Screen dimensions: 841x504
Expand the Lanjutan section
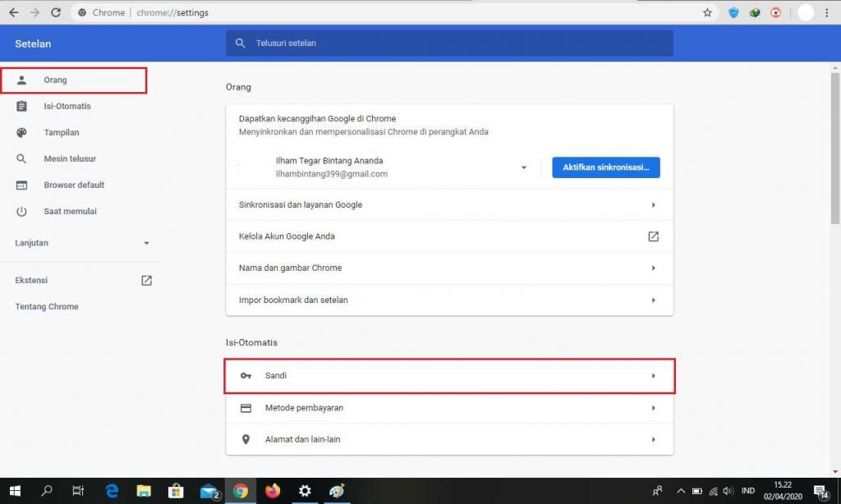[80, 243]
